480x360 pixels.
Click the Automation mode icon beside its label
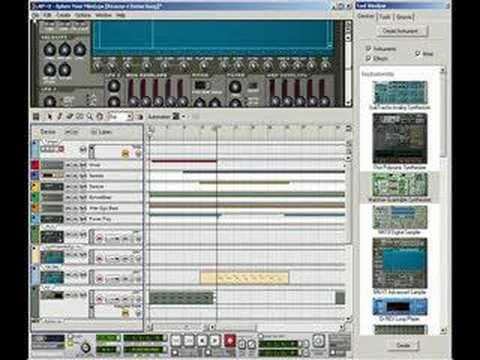pyautogui.click(x=176, y=116)
